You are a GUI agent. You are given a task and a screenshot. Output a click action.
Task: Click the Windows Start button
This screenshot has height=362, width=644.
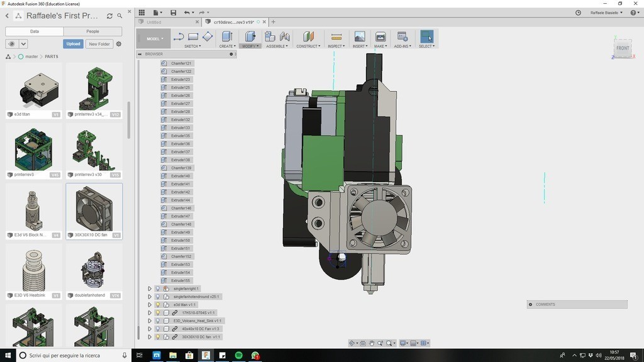tap(8, 356)
